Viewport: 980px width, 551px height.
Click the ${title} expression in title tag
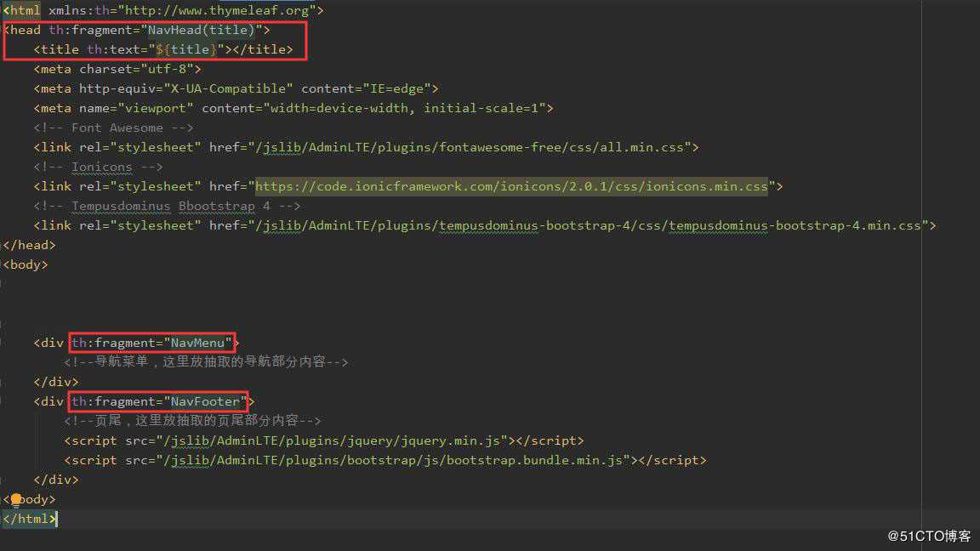pos(186,49)
